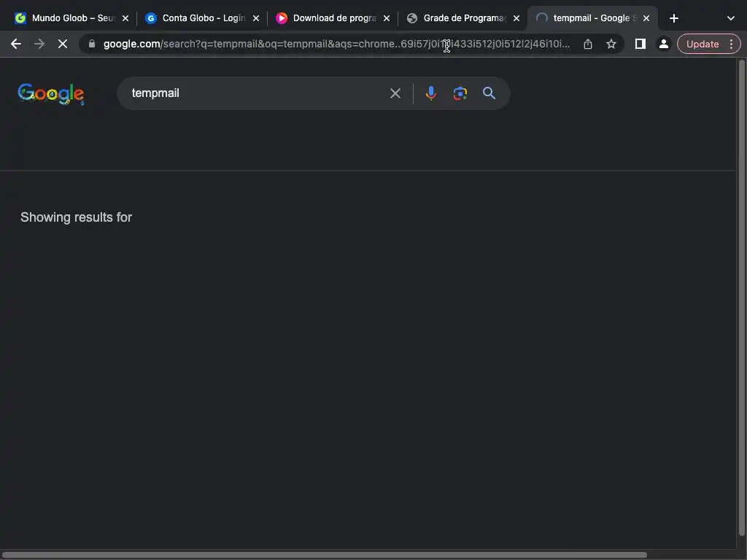Click the forward navigation arrow

[x=39, y=44]
